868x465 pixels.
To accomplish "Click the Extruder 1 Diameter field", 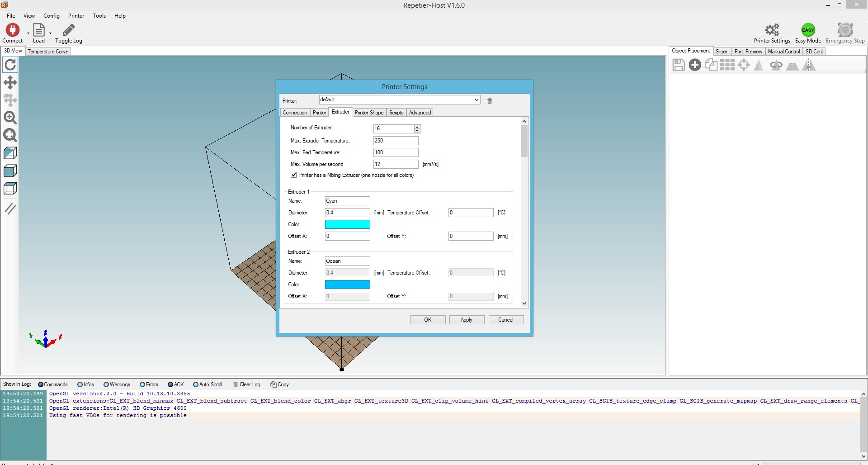I will click(347, 213).
